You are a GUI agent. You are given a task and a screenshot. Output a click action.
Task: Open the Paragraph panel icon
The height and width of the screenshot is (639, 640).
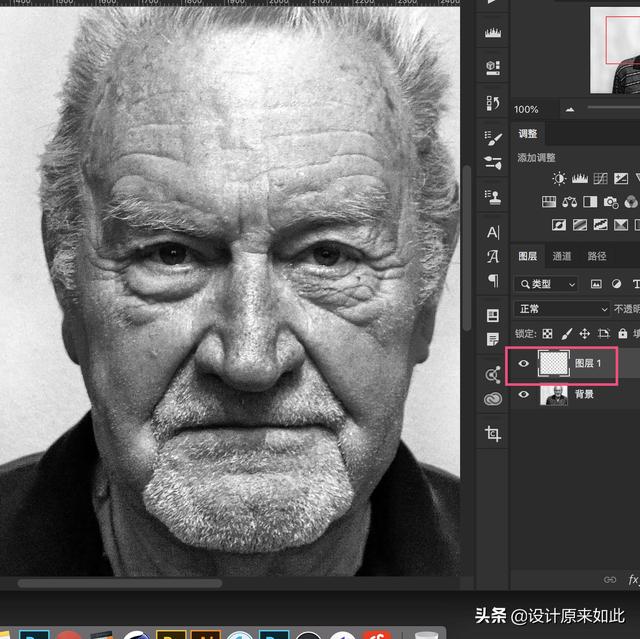pyautogui.click(x=493, y=281)
